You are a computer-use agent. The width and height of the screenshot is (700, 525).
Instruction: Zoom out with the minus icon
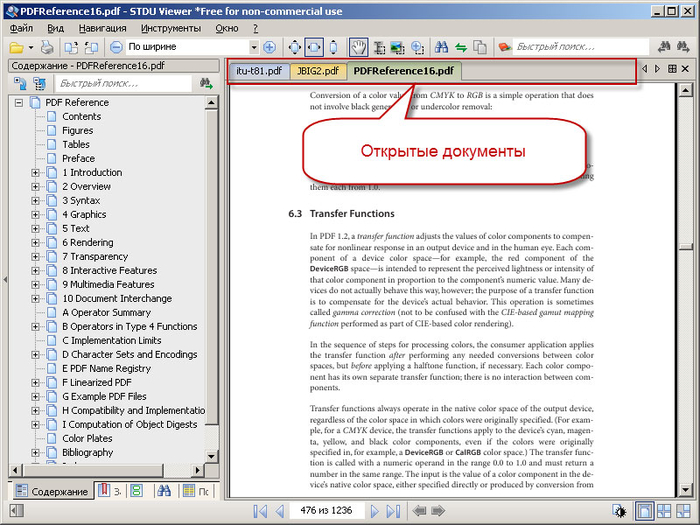coord(116,47)
